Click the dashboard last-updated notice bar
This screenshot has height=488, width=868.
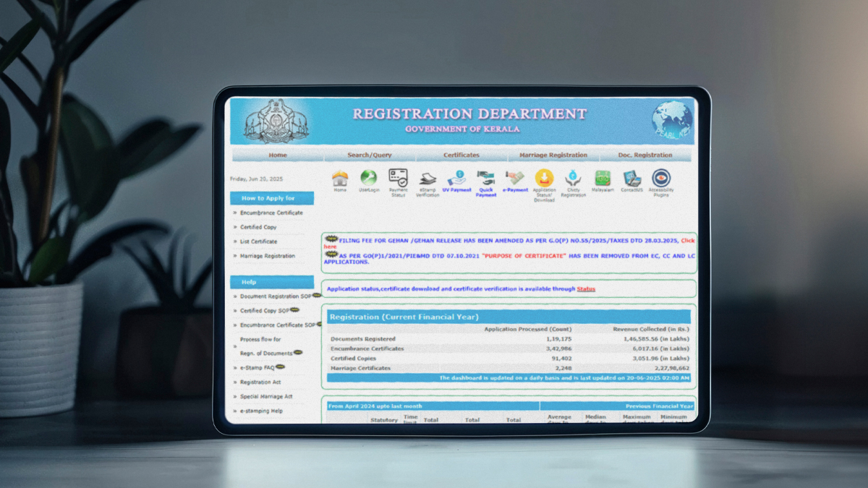(x=509, y=378)
